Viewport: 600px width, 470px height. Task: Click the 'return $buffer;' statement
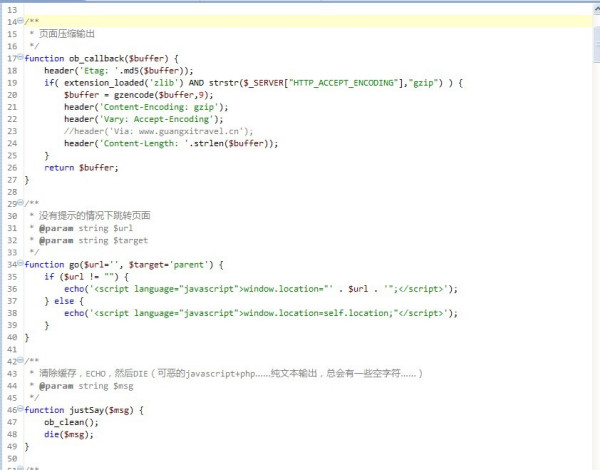pyautogui.click(x=81, y=168)
